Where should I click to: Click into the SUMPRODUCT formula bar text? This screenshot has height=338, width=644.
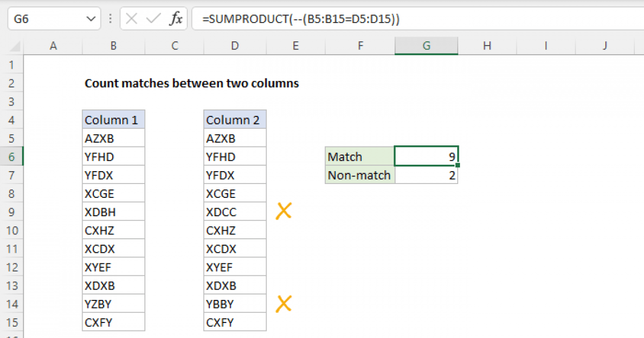[301, 19]
